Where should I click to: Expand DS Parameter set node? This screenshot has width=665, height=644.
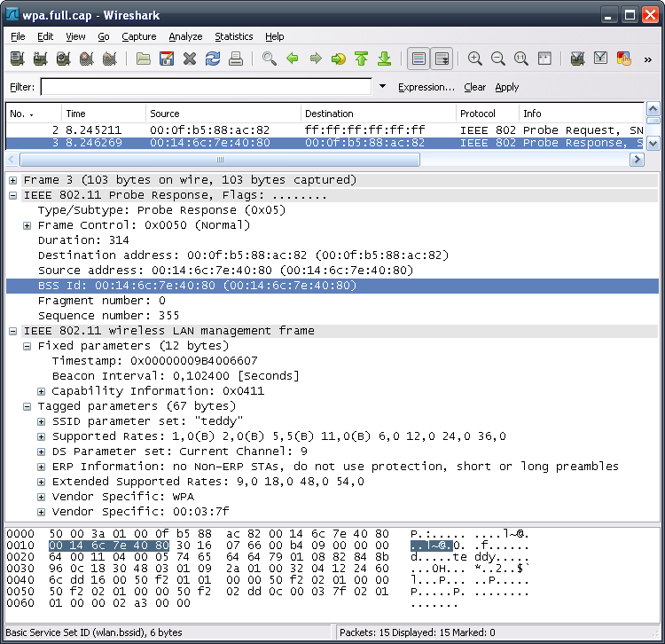pyautogui.click(x=41, y=452)
